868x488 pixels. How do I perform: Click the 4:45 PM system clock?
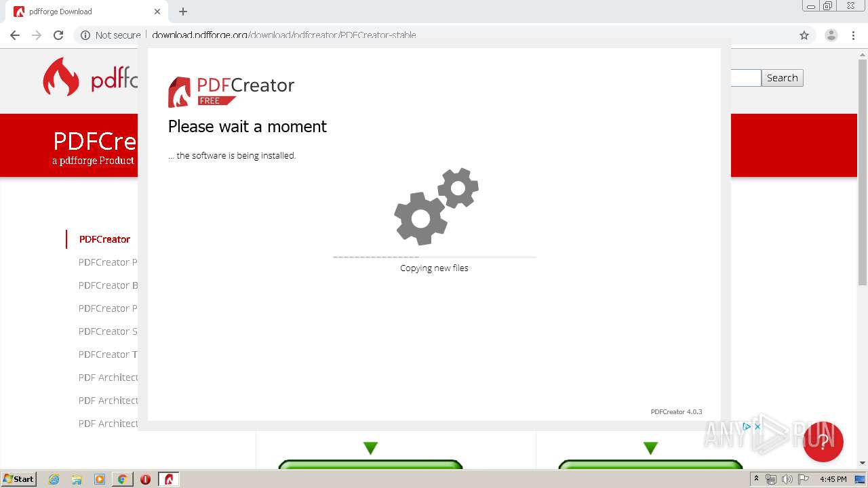pos(833,479)
